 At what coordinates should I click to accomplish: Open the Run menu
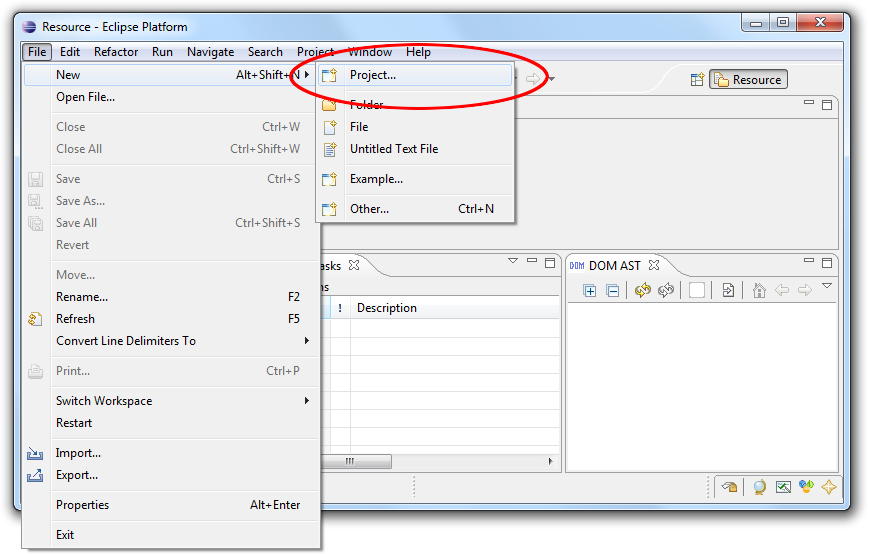(x=162, y=52)
